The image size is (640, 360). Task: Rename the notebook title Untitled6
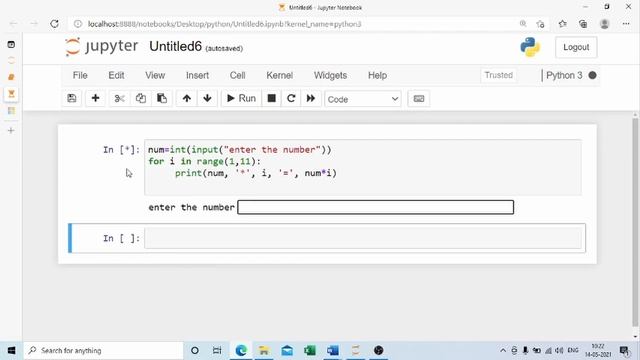point(176,47)
